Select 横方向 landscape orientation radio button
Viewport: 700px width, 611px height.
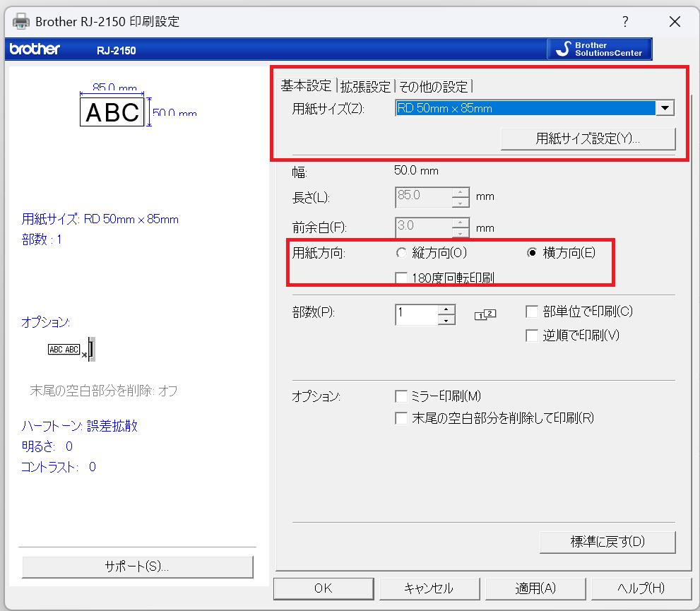click(533, 254)
